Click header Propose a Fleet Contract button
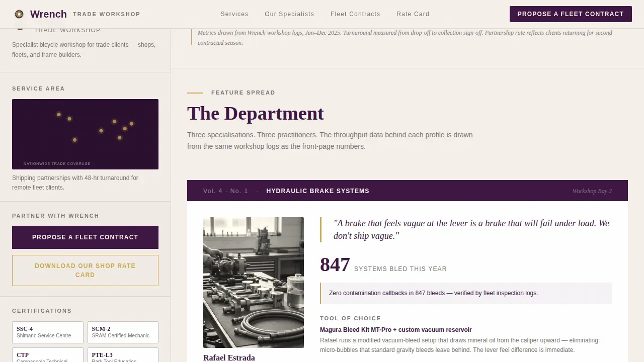 [571, 14]
